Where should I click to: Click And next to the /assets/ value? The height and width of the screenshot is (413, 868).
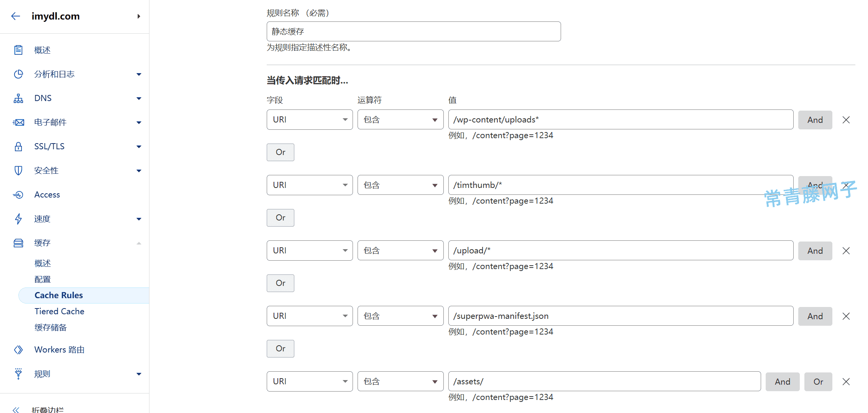click(x=783, y=382)
